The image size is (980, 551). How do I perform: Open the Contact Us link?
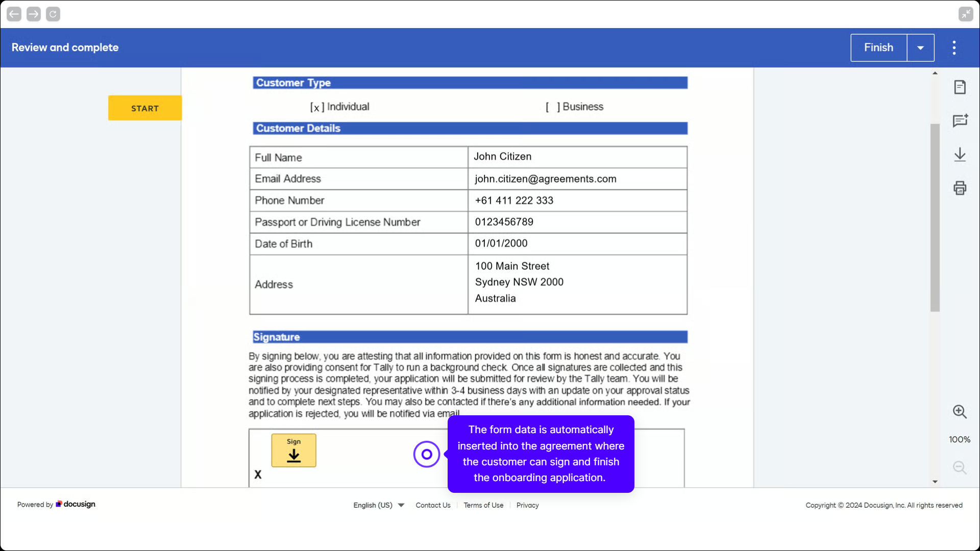point(433,505)
